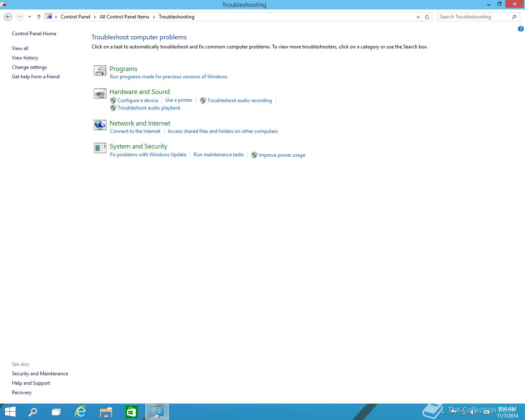Click the System and Security category icon
Image resolution: width=525 pixels, height=420 pixels.
click(x=100, y=148)
